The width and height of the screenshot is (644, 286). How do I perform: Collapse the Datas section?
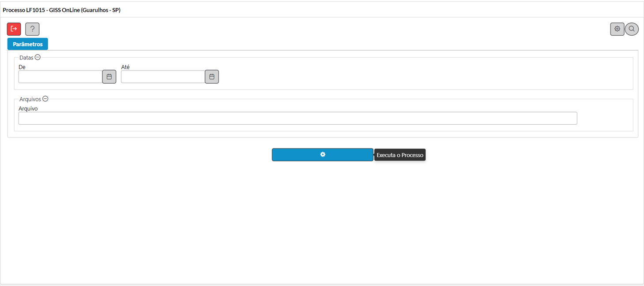(x=38, y=57)
